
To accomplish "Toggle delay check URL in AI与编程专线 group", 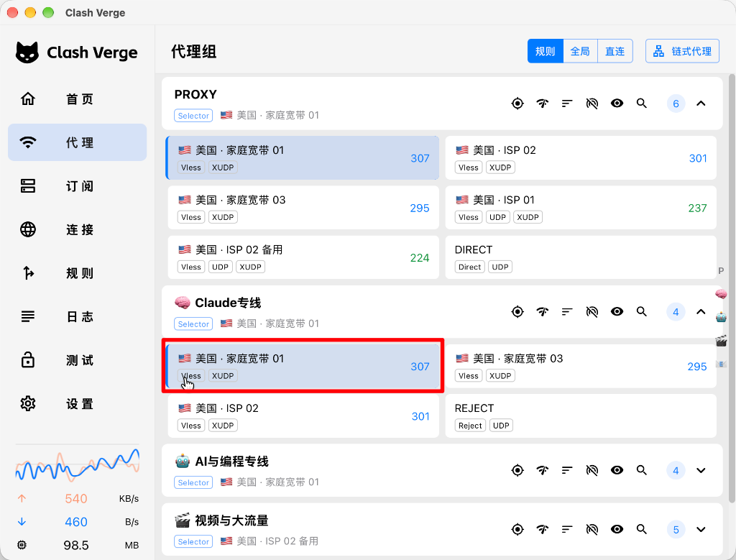I will pos(592,470).
